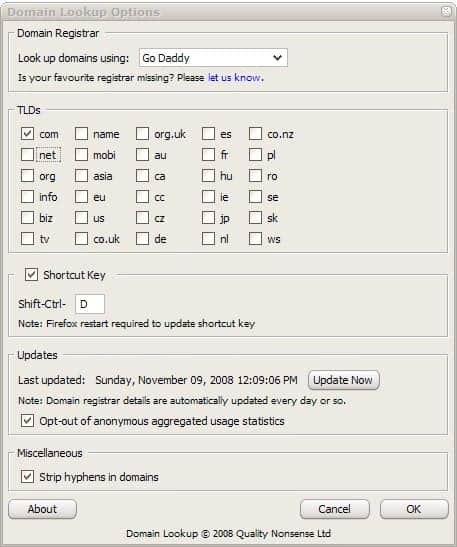
Task: Check the jp TLD checkbox
Action: 208,218
